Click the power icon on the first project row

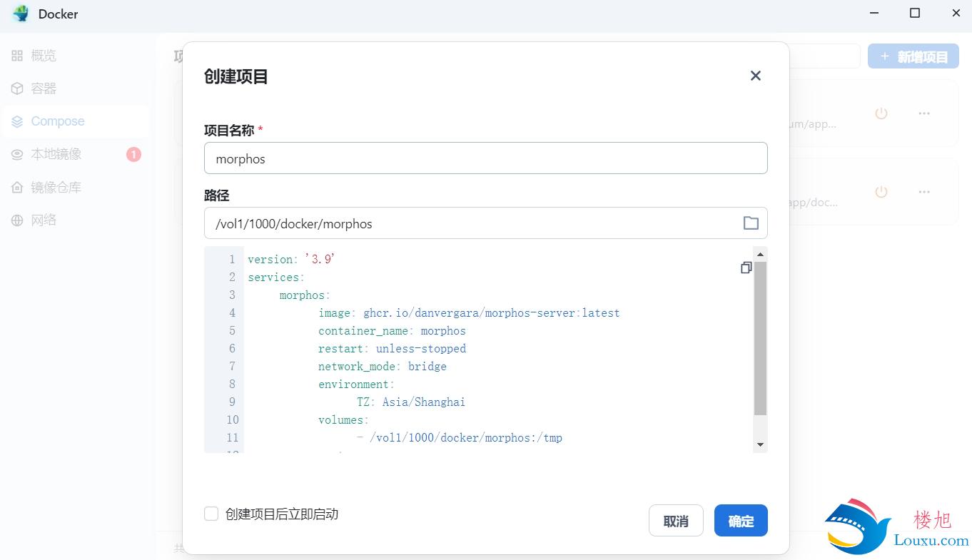881,113
